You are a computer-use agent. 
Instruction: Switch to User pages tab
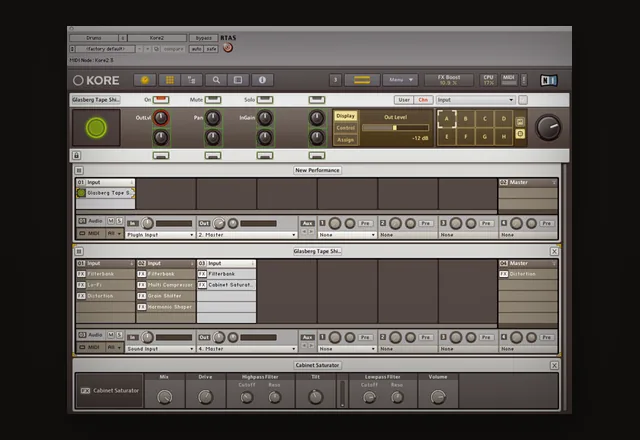point(404,100)
